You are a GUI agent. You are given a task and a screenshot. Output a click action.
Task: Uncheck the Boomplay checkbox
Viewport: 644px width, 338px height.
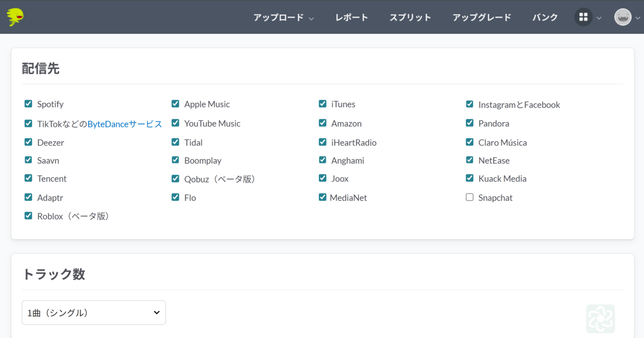point(175,160)
